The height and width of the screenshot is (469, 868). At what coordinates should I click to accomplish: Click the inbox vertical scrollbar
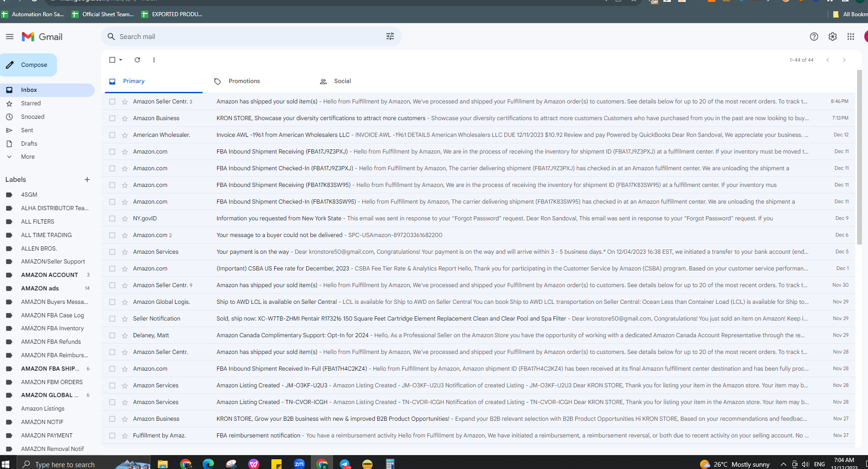click(x=860, y=158)
